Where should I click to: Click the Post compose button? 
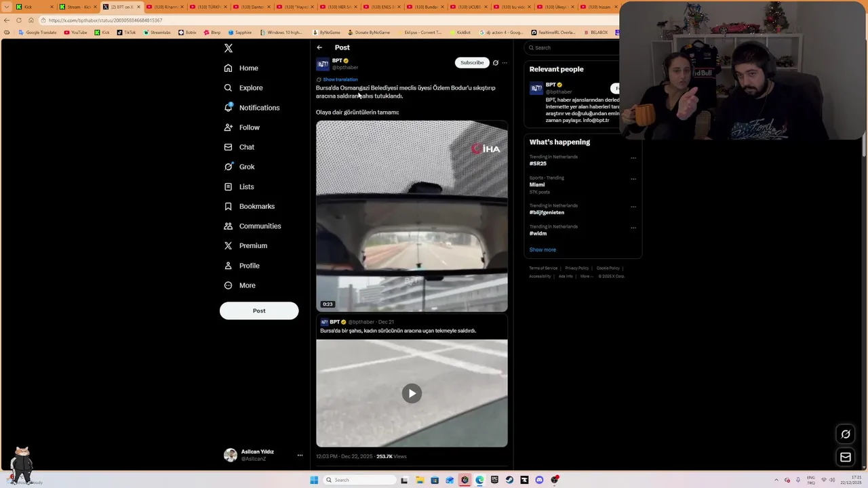click(259, 310)
